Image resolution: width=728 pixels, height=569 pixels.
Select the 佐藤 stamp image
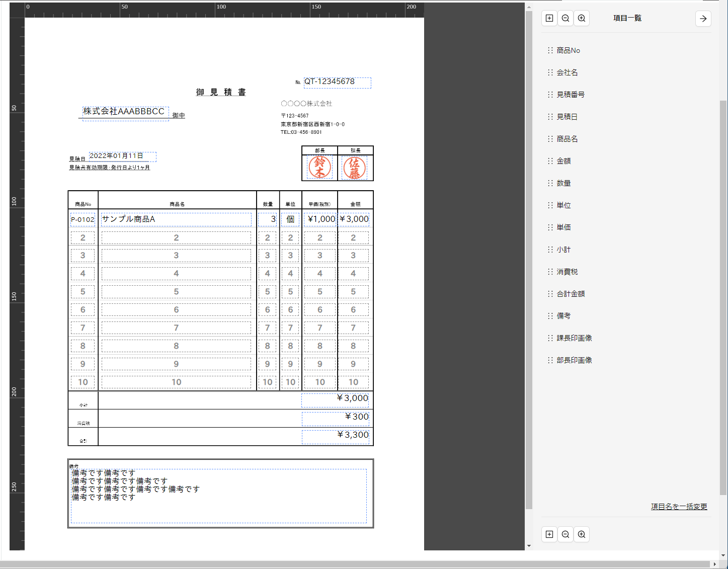coord(354,168)
